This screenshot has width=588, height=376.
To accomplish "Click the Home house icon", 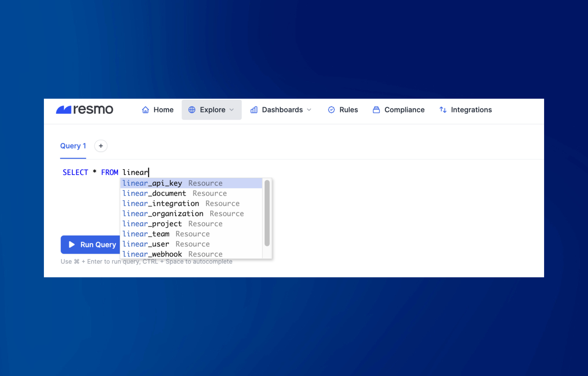I will (146, 110).
